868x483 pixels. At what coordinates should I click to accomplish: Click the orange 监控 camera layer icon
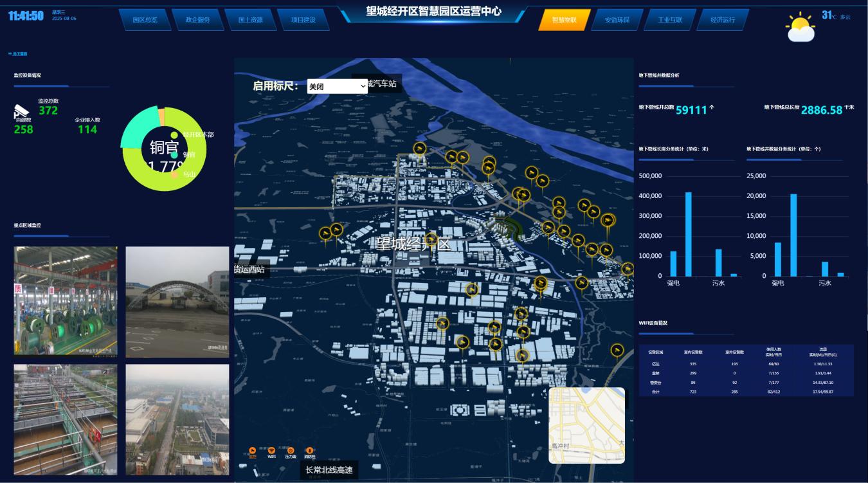252,451
